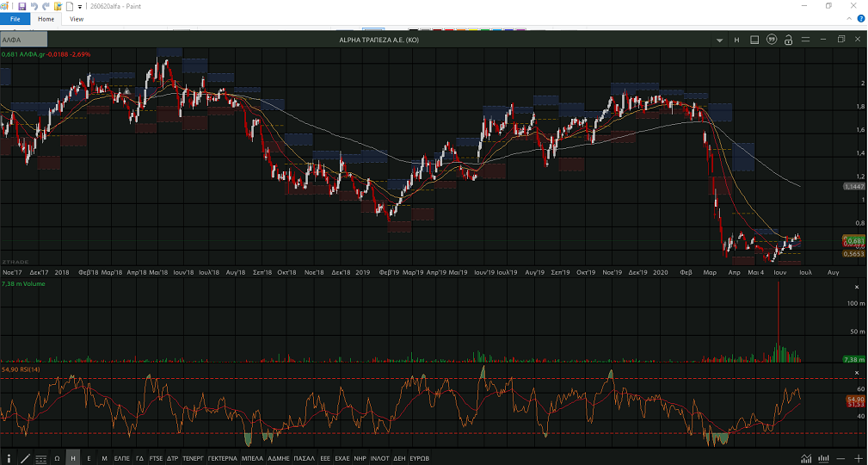Toggle the H daily timeframe button
The width and height of the screenshot is (868, 465).
[73, 458]
